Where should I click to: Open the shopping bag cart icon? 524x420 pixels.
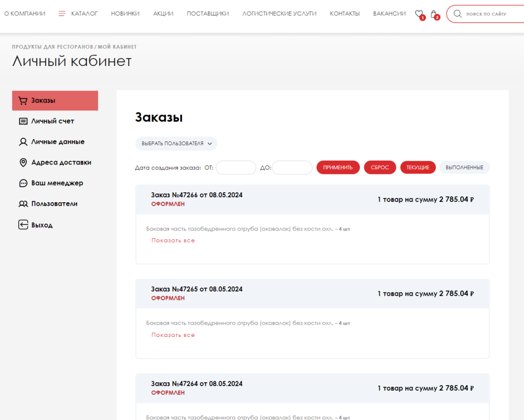click(434, 14)
